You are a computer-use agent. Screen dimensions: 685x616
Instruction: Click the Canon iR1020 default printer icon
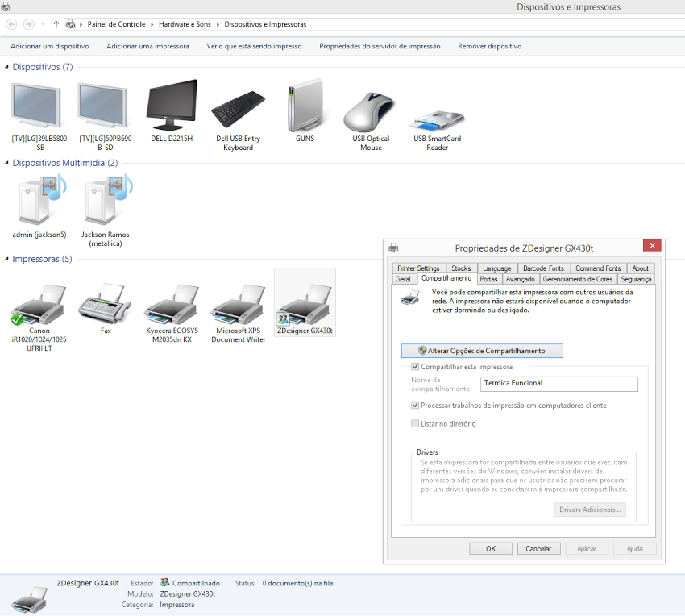tap(39, 303)
